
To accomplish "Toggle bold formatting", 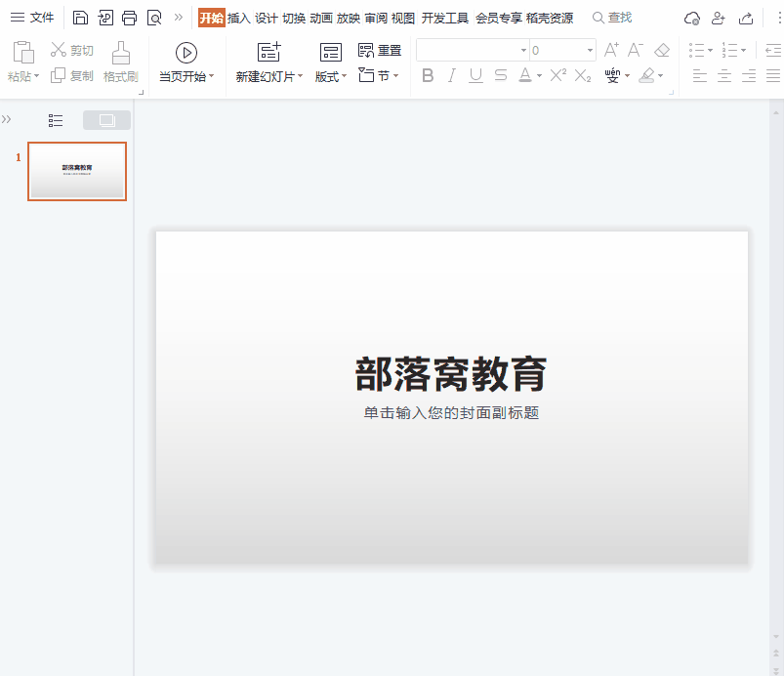I will click(427, 73).
